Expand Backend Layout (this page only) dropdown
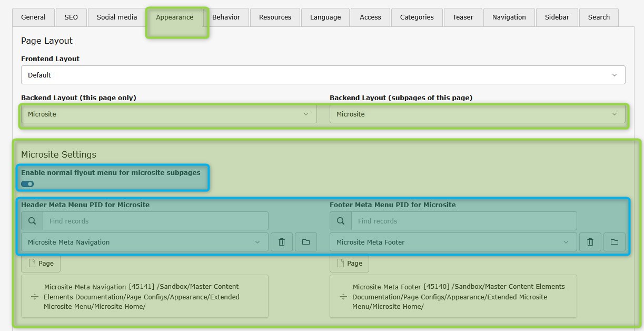Viewport: 644px width, 331px height. pos(169,114)
